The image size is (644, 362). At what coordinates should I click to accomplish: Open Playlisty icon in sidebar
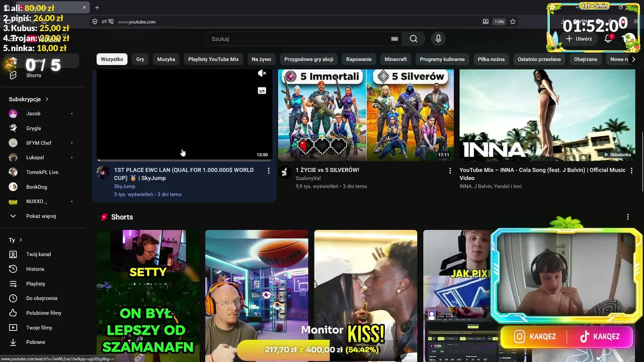[x=13, y=284]
